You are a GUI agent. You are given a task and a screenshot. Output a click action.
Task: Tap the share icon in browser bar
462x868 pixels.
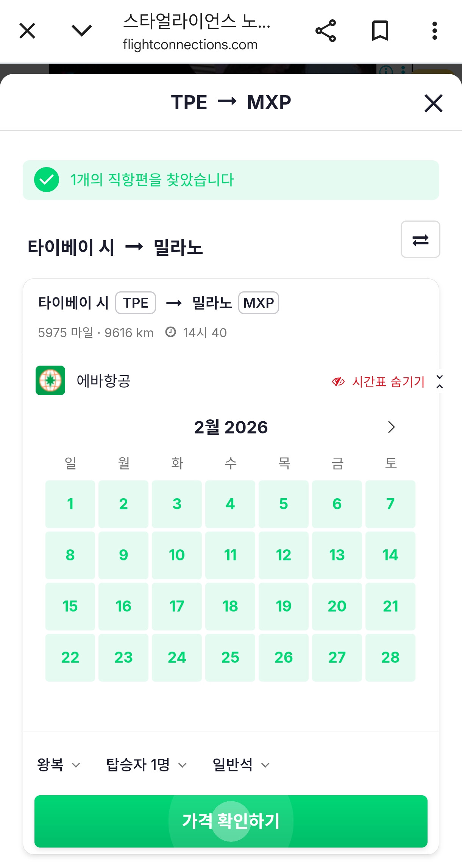point(326,31)
